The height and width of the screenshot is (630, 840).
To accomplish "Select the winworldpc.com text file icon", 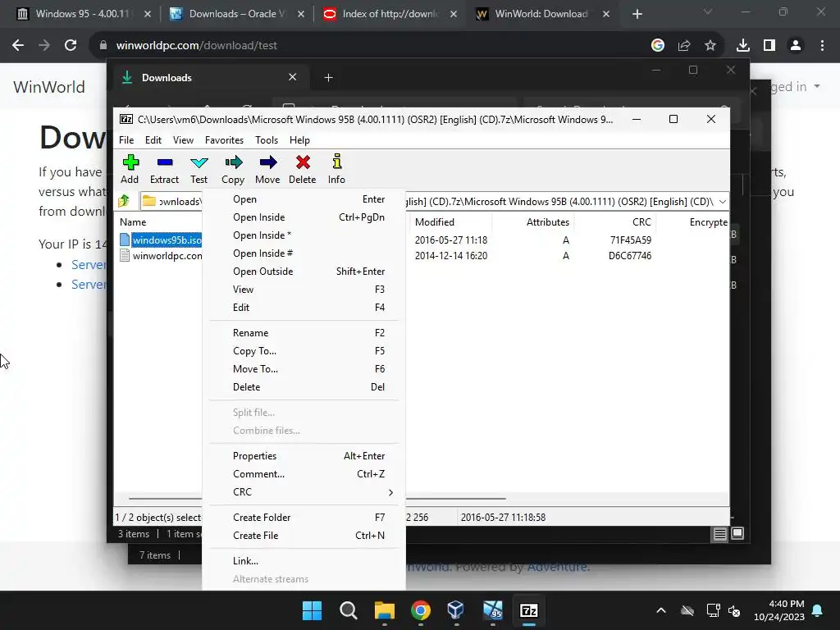I will coord(125,256).
